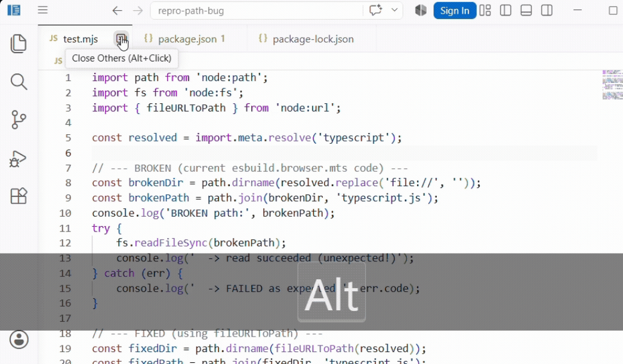This screenshot has height=364, width=623.
Task: Open the Customize Layout control
Action: coord(485,10)
